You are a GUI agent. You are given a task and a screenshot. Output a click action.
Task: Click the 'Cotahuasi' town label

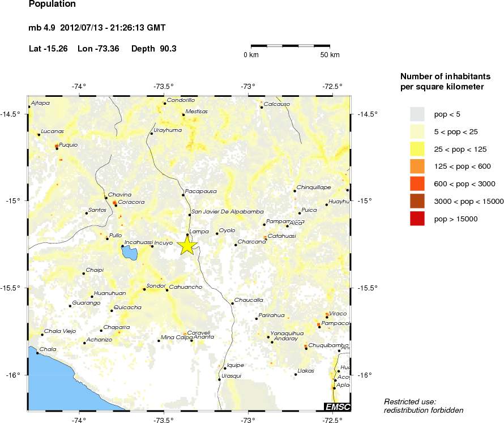281,236
